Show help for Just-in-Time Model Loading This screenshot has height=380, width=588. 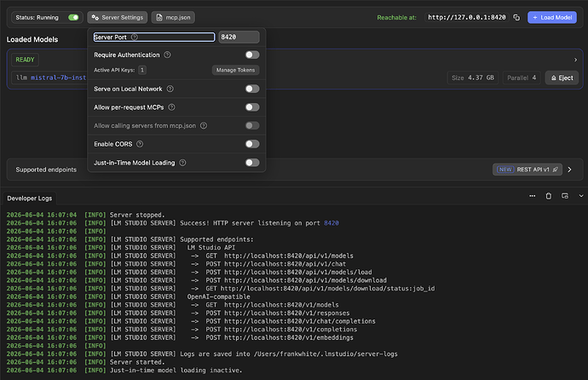(182, 163)
